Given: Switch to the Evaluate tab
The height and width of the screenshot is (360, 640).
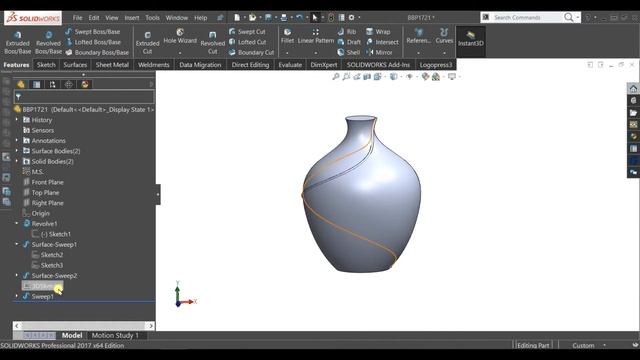Looking at the screenshot, I should 290,64.
